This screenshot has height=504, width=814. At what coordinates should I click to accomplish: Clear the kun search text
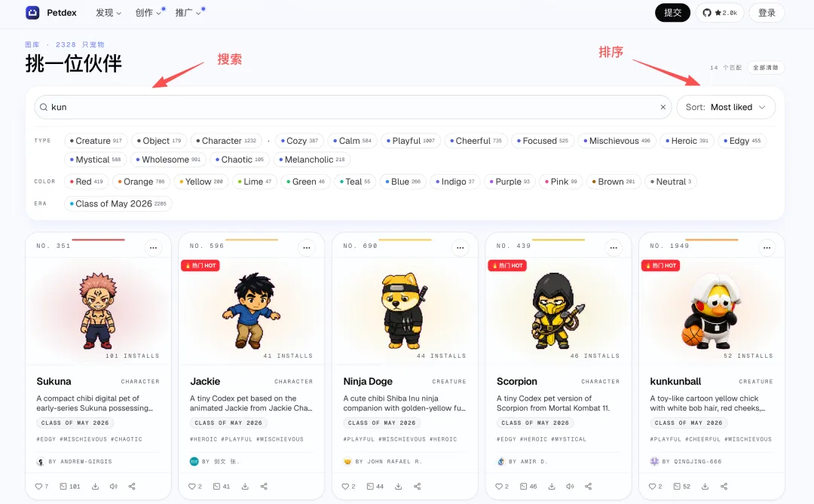pyautogui.click(x=663, y=107)
